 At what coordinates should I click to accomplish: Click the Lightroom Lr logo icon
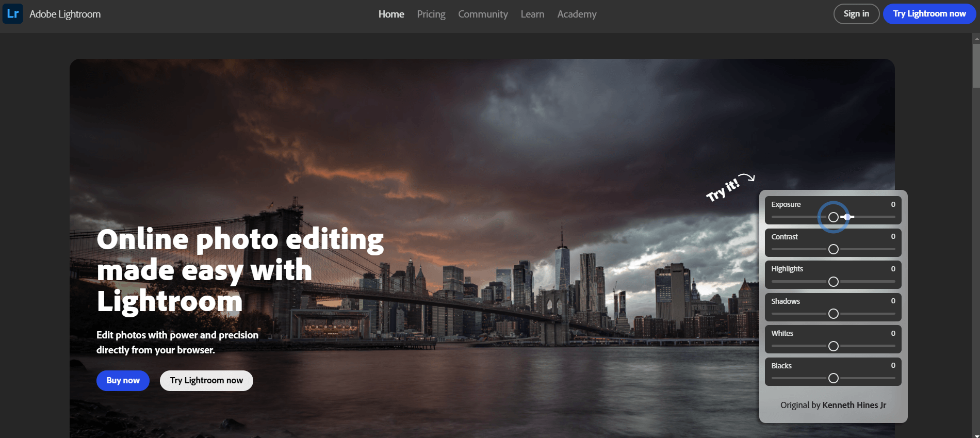point(13,14)
